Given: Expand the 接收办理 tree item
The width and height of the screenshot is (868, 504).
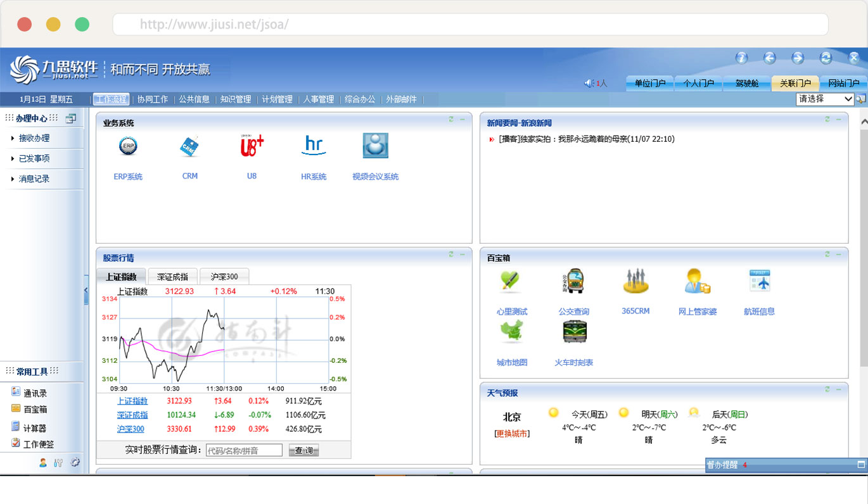Looking at the screenshot, I should 34,138.
